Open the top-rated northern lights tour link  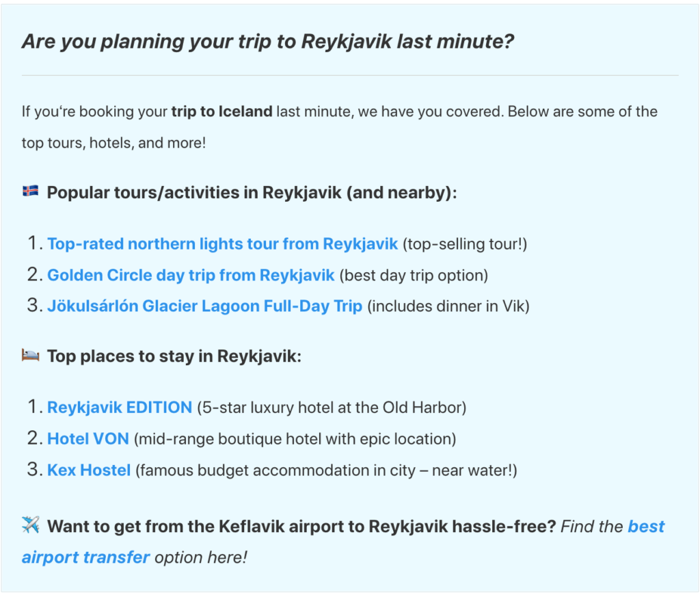coord(222,243)
